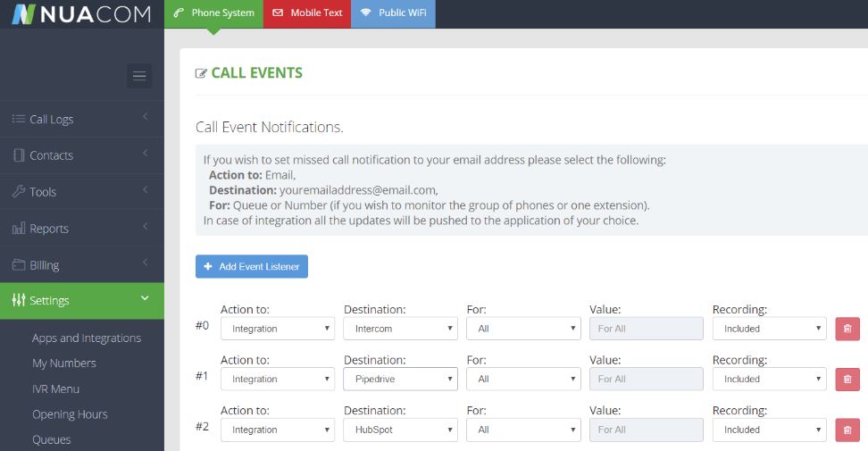Screen dimensions: 868x451
Task: Open the Intercom destination dropdown
Action: tap(400, 329)
